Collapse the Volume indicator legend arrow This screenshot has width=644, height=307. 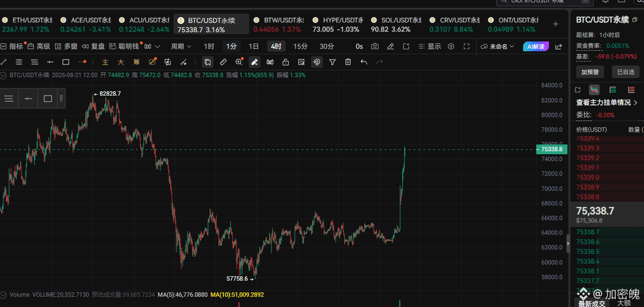tap(4, 295)
